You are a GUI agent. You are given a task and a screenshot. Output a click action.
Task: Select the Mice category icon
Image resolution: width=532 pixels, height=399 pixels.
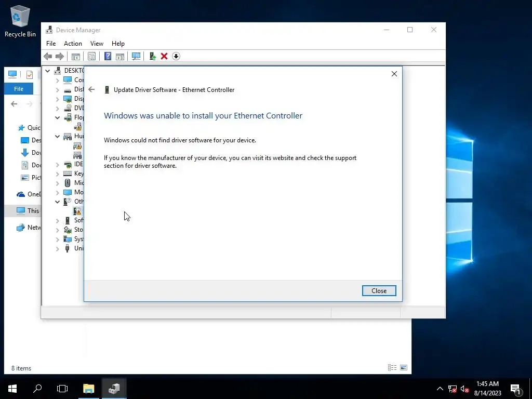point(68,183)
